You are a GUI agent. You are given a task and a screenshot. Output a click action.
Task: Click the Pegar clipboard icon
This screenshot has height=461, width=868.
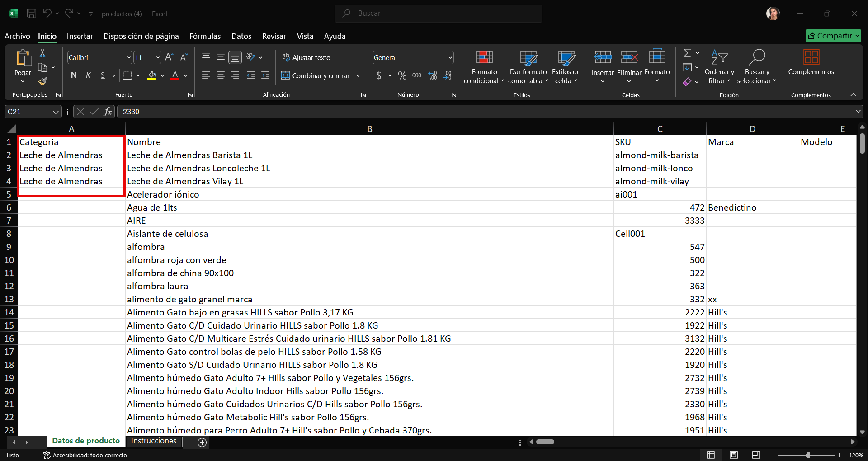23,58
